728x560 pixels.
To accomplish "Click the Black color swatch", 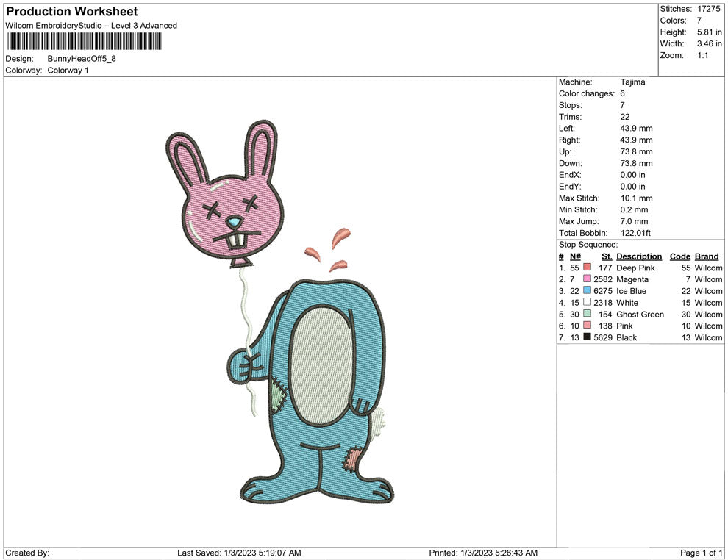I will [588, 337].
